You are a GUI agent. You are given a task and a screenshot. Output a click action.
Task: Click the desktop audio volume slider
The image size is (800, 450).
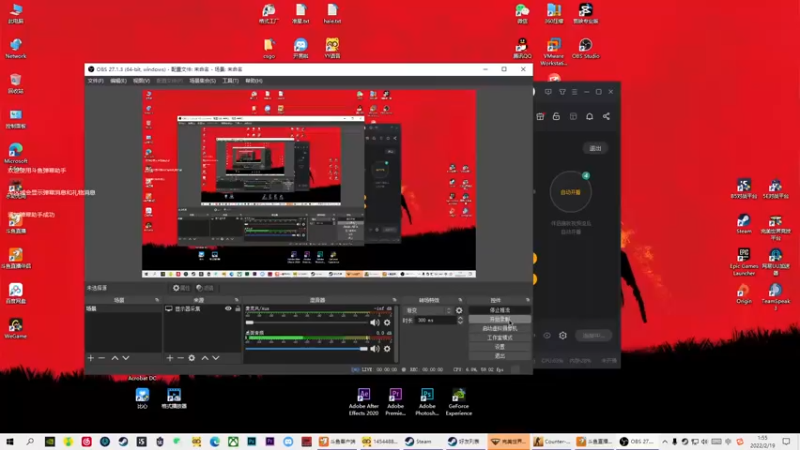point(307,349)
